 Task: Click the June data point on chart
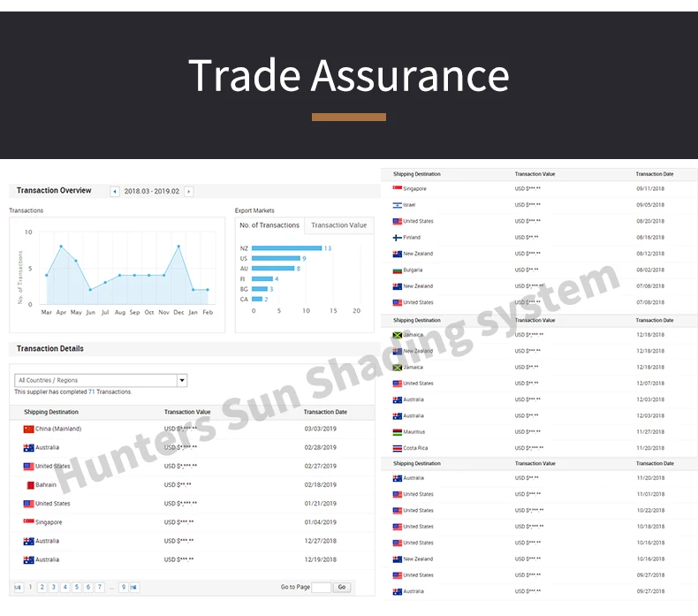click(x=90, y=290)
